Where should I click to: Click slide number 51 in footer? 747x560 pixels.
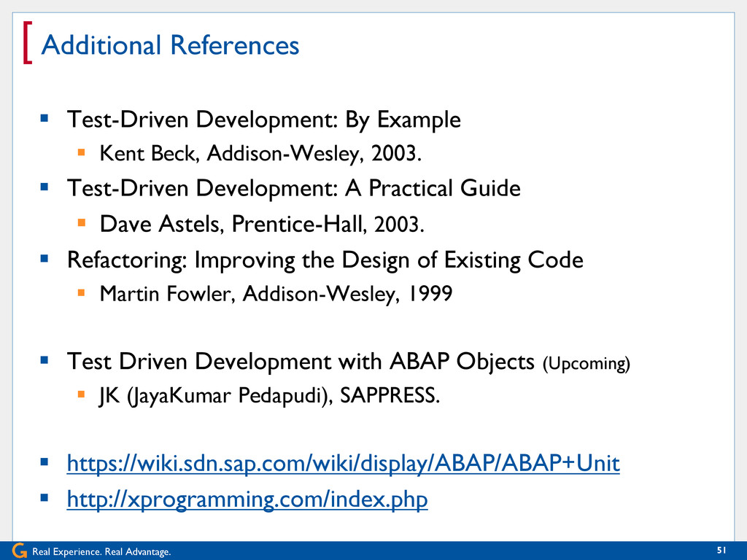pos(721,551)
